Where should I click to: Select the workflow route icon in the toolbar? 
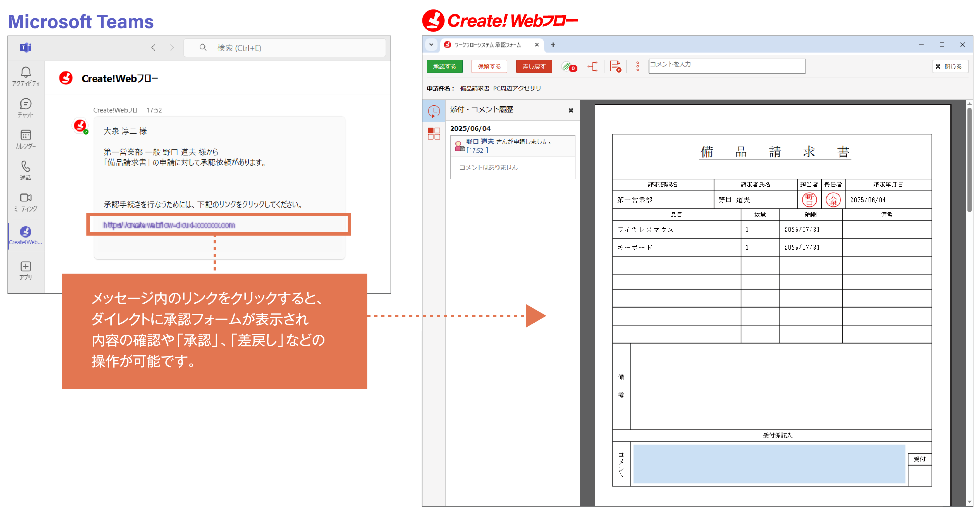[x=593, y=66]
